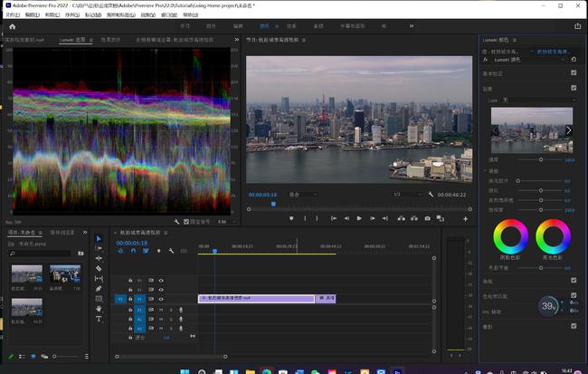
Task: Open the 文件 menu
Action: tap(12, 14)
